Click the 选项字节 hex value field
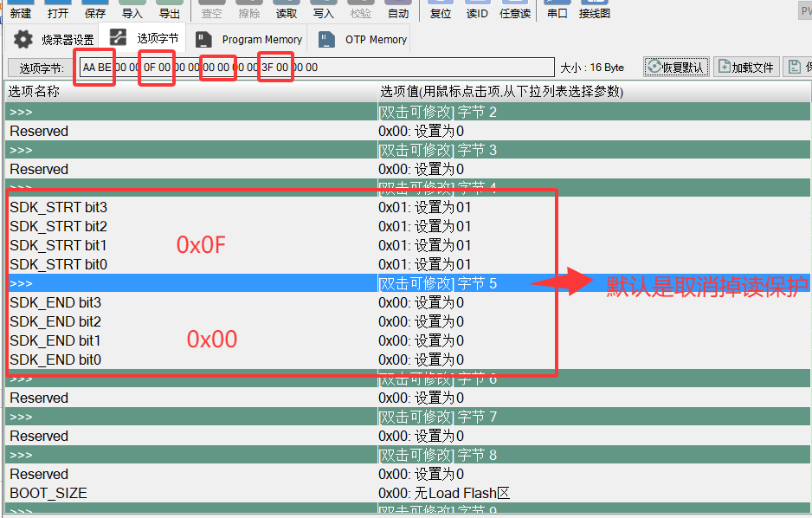The width and height of the screenshot is (812, 518). [x=316, y=68]
